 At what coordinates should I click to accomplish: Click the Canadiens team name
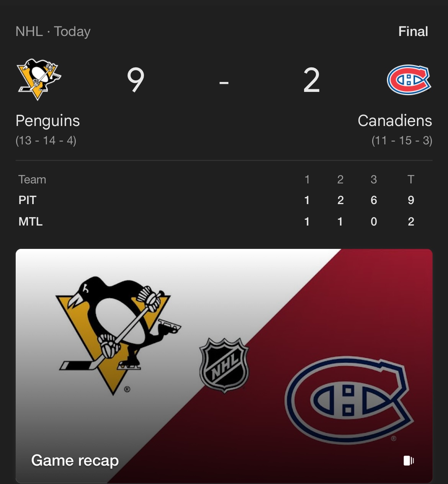point(395,121)
